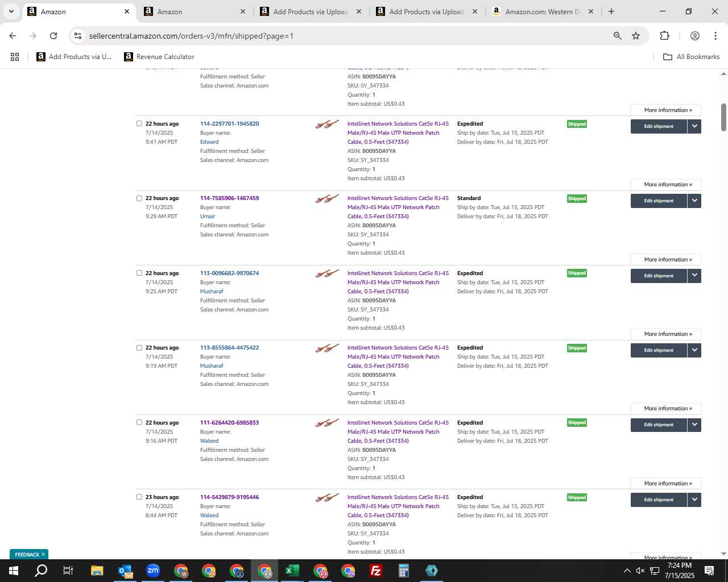Open Windows Start menu

pos(14,571)
